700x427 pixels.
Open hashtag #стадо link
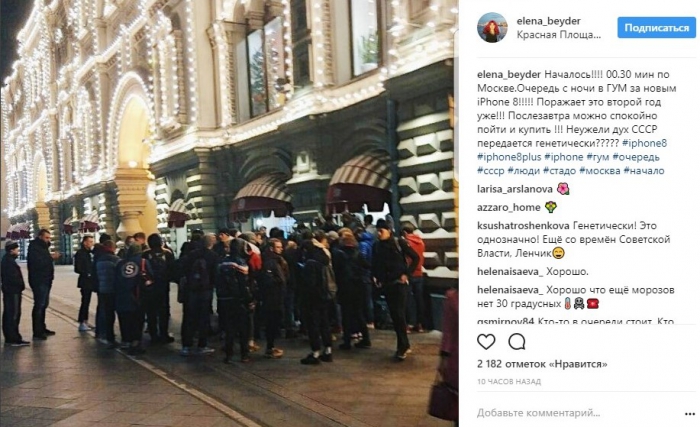pyautogui.click(x=559, y=171)
